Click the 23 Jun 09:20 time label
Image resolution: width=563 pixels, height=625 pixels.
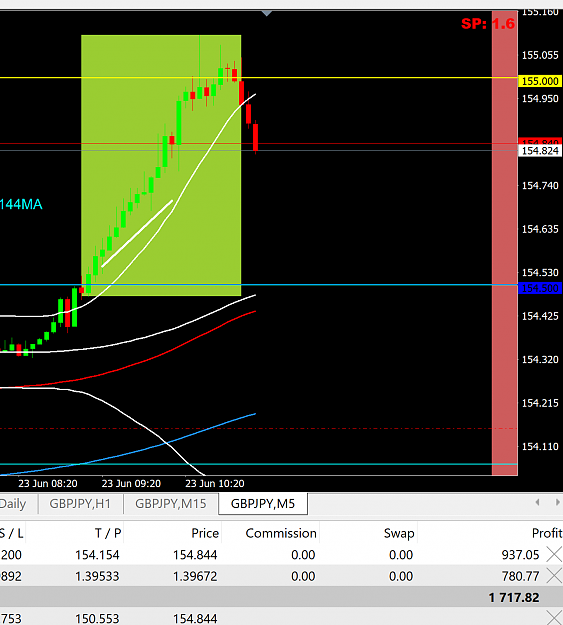point(131,483)
